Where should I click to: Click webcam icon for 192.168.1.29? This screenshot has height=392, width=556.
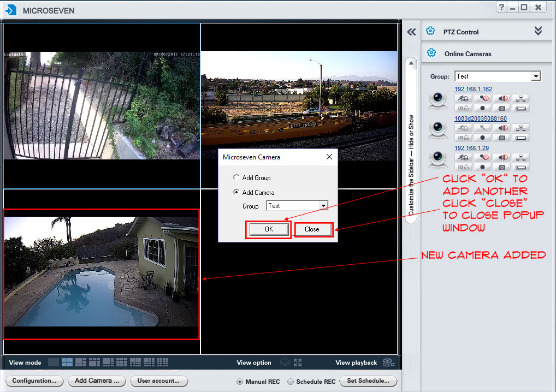pos(438,159)
